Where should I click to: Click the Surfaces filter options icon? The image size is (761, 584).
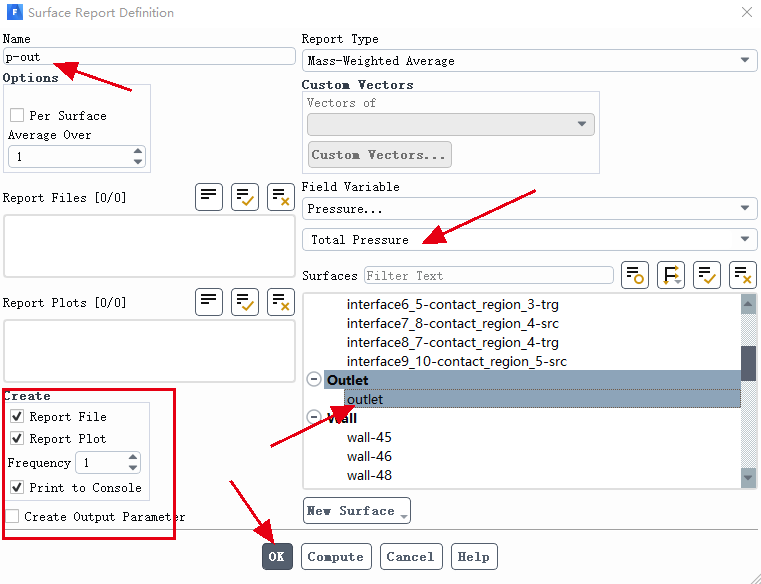(x=635, y=275)
